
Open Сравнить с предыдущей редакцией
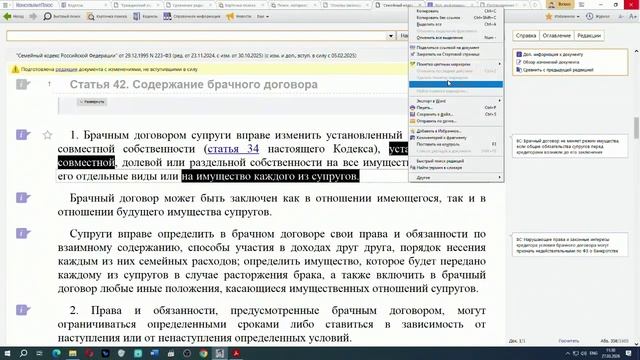[x=555, y=70]
